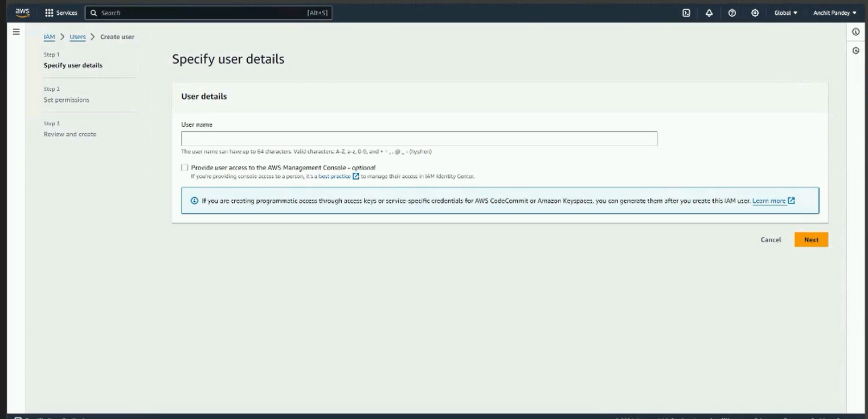Click the external link icon beside best practice
Image resolution: width=868 pixels, height=419 pixels.
(x=356, y=176)
